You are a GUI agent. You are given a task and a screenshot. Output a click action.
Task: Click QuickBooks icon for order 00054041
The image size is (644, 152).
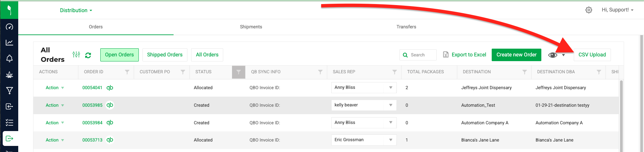coord(110,87)
